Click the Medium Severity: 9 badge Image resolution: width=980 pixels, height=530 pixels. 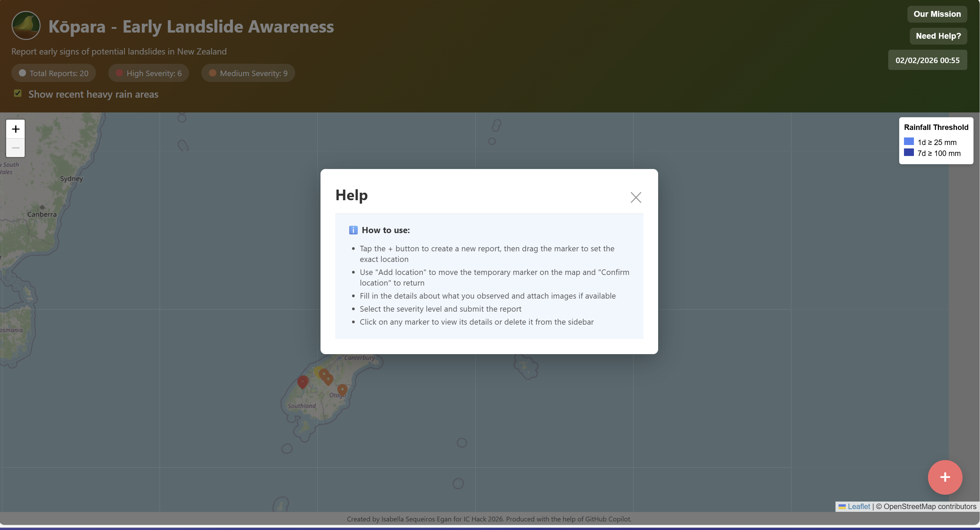tap(248, 73)
